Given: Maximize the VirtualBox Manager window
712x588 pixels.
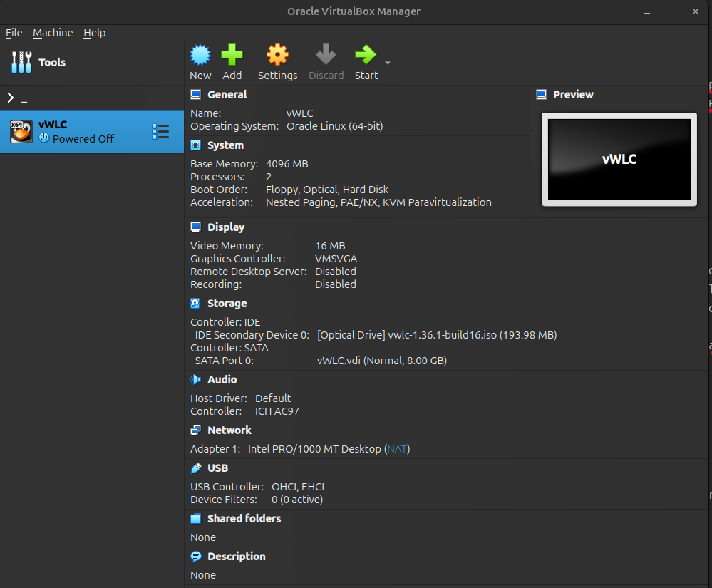Looking at the screenshot, I should [671, 12].
